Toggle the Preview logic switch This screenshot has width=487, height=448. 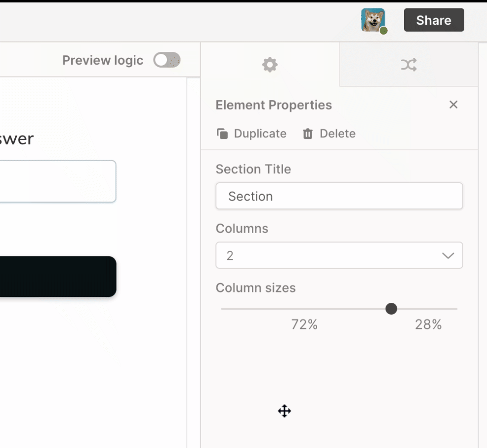tap(167, 60)
